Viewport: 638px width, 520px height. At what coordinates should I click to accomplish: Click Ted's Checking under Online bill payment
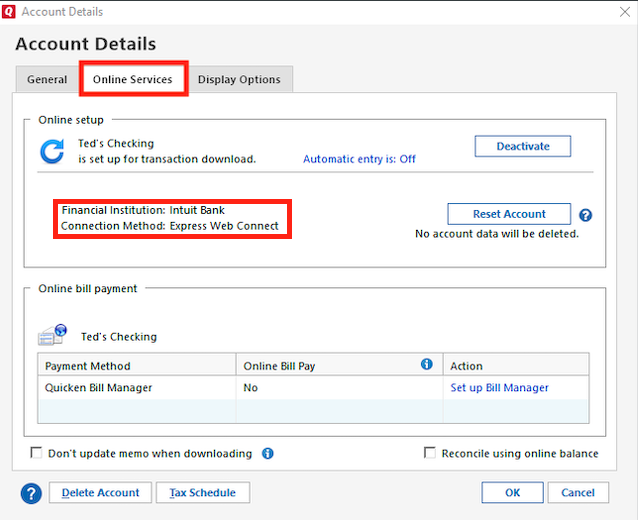tap(119, 337)
